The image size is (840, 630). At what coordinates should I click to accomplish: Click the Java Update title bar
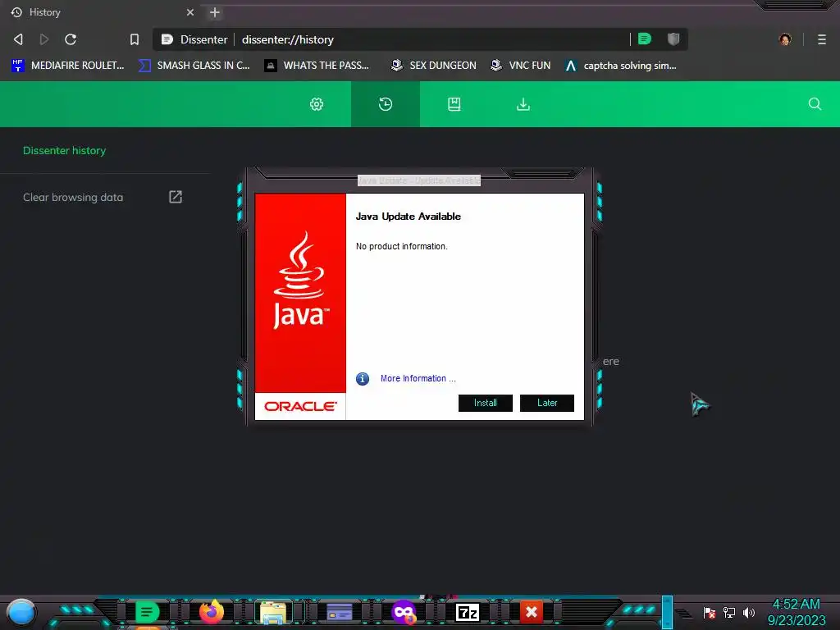tap(419, 180)
